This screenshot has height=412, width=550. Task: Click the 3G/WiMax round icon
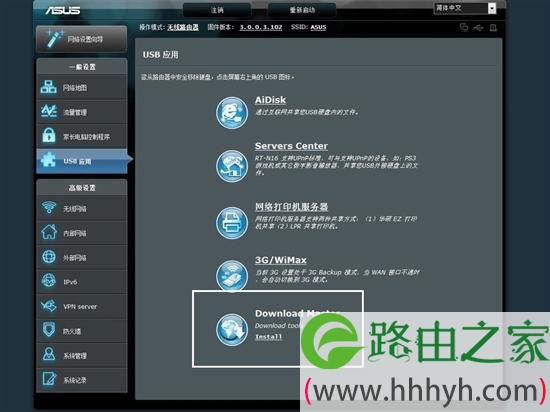coord(232,276)
